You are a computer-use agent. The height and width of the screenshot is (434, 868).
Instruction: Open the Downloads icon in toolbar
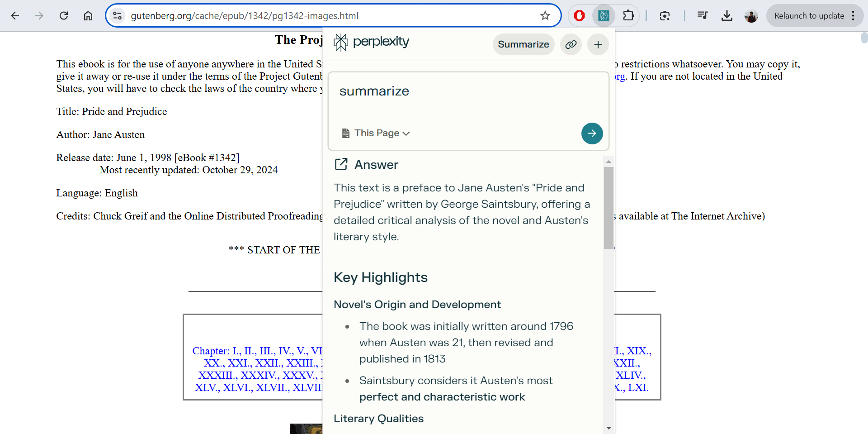[x=726, y=16]
